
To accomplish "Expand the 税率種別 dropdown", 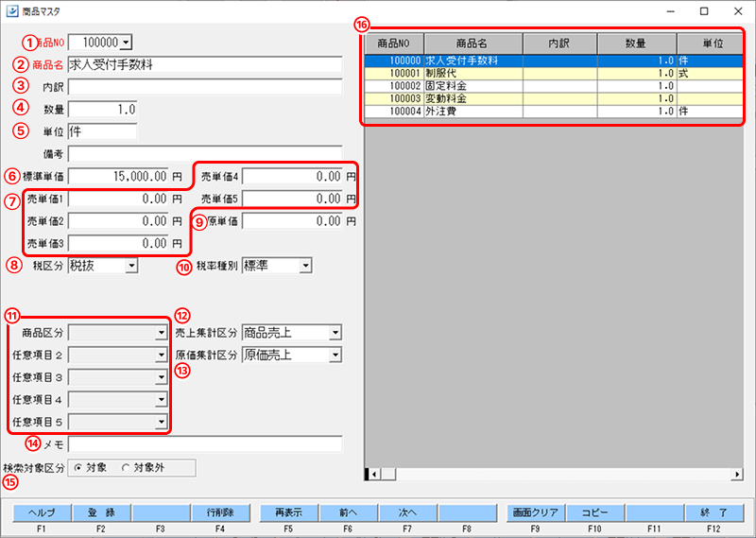I will tap(305, 266).
